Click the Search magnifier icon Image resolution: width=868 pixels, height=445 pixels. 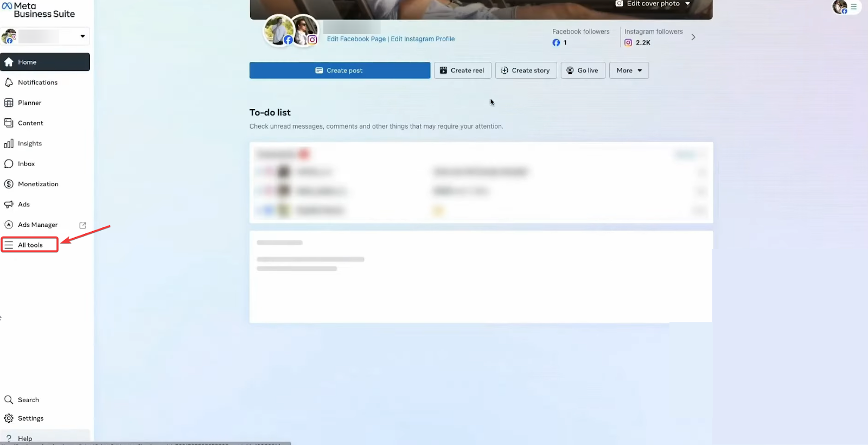[x=9, y=400]
